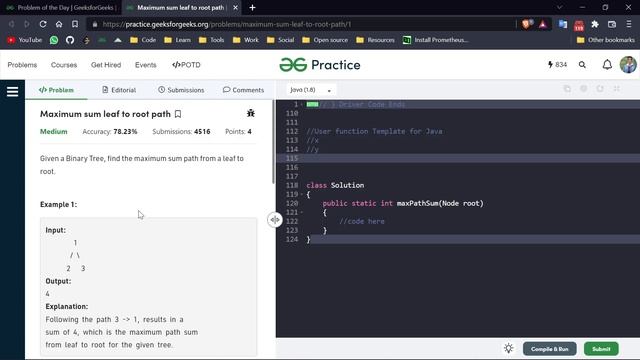
Task: Open the Code bookmarks folder
Action: click(x=143, y=40)
